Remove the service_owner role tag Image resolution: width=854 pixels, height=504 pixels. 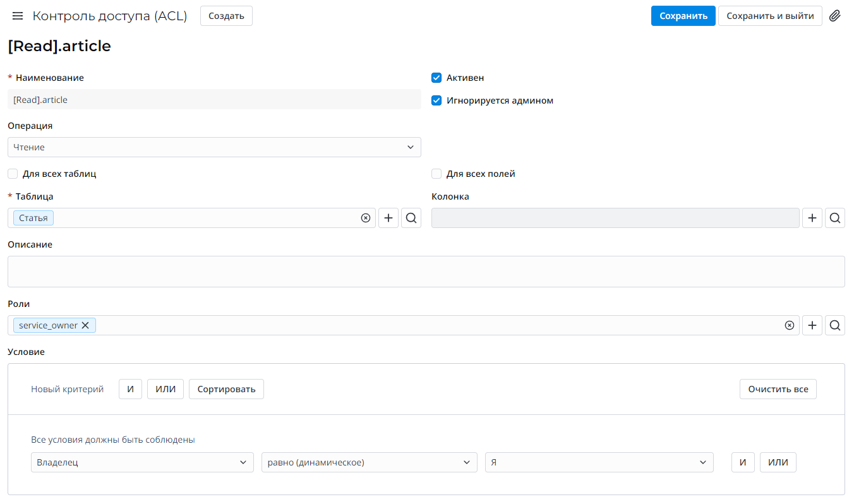(x=85, y=325)
